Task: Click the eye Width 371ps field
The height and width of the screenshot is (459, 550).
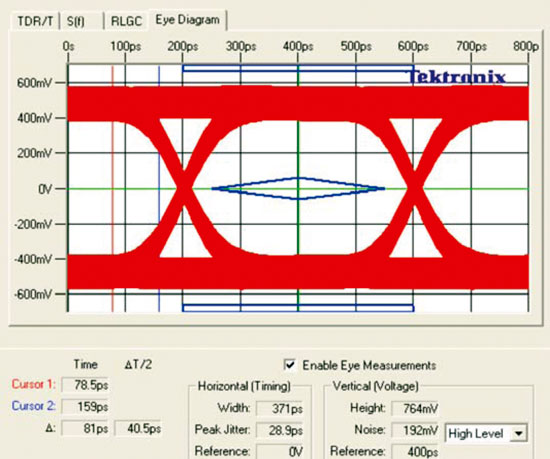Action: point(280,409)
